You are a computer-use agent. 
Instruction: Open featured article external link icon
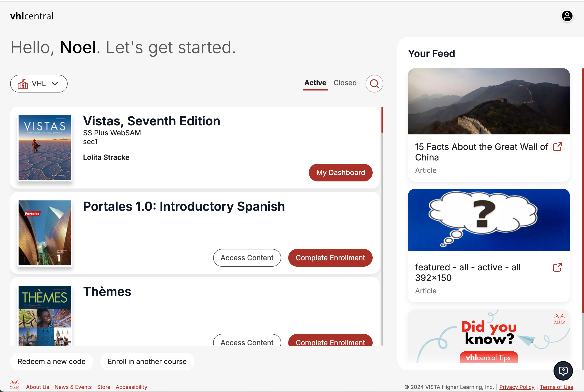[x=557, y=267]
